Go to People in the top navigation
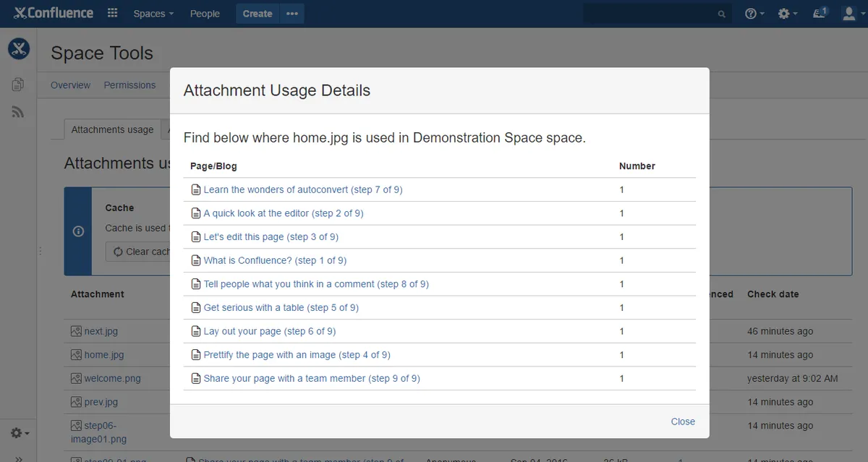The image size is (868, 462). (x=205, y=14)
